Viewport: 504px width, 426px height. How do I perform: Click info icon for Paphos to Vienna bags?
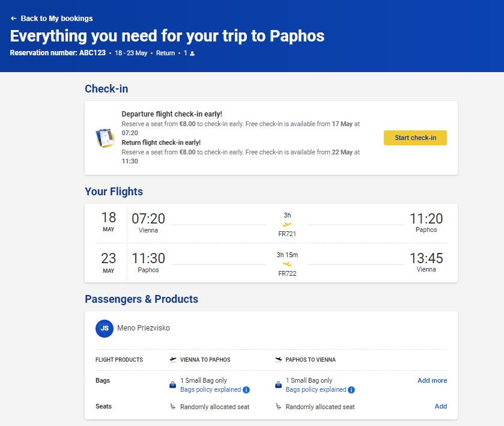[x=352, y=390]
